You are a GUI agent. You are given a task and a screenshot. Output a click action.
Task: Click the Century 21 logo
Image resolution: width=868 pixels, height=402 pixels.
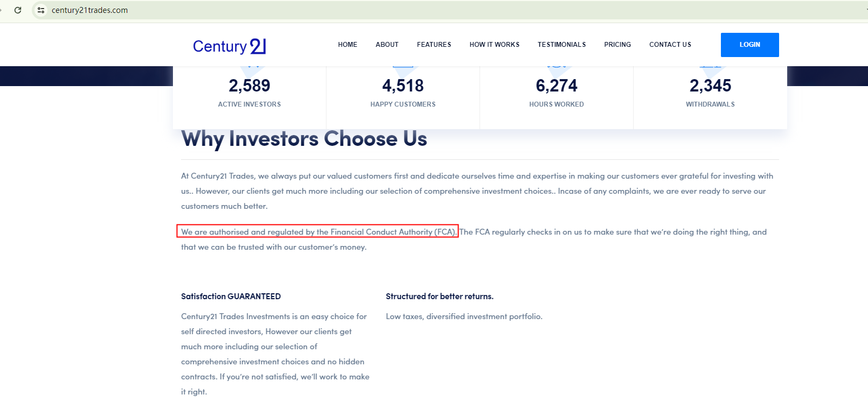point(230,46)
